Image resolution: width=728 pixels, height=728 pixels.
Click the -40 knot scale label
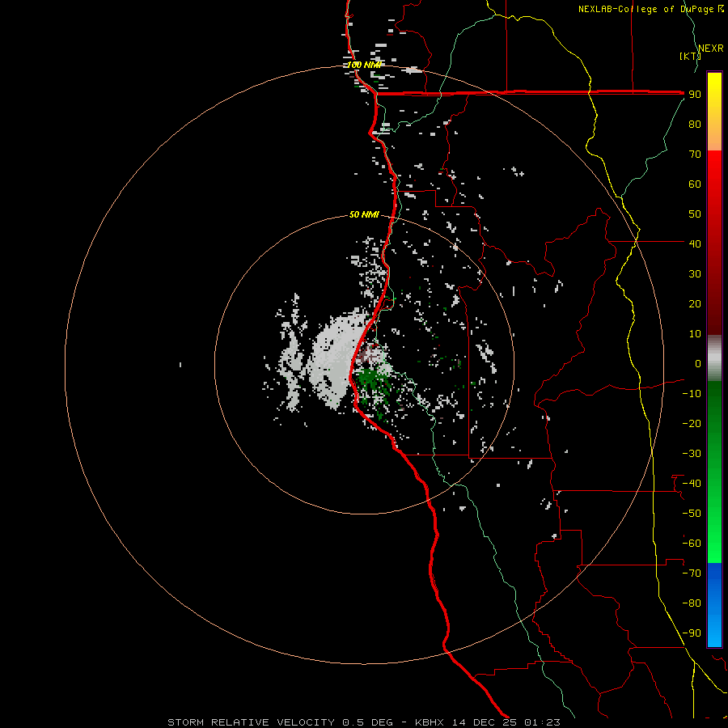click(692, 484)
